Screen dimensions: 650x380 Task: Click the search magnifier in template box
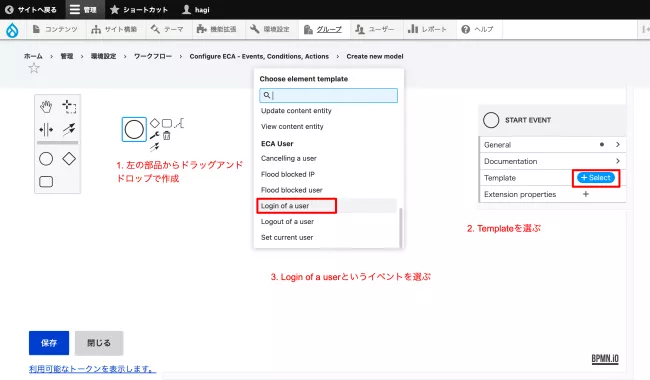267,95
